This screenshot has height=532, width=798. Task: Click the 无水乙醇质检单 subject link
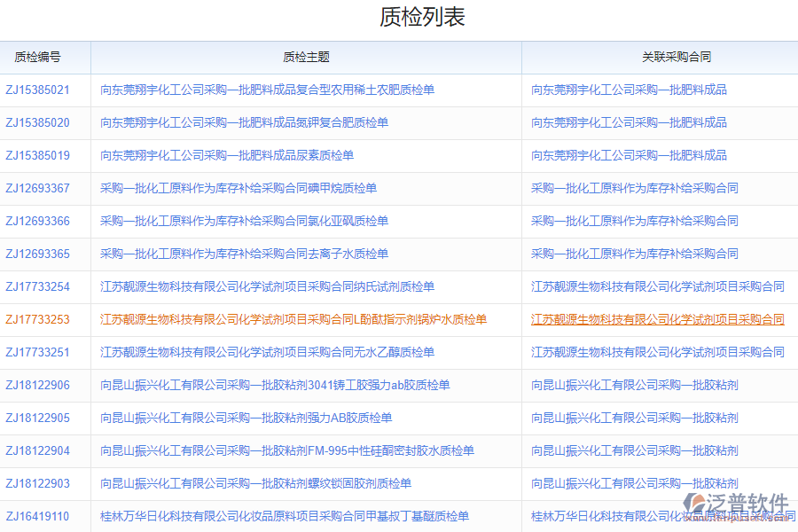[x=266, y=352]
